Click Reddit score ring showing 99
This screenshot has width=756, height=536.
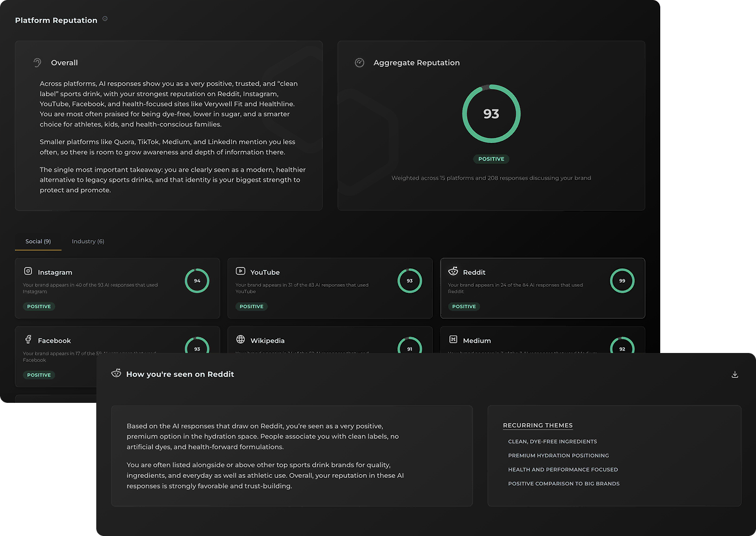click(x=622, y=281)
